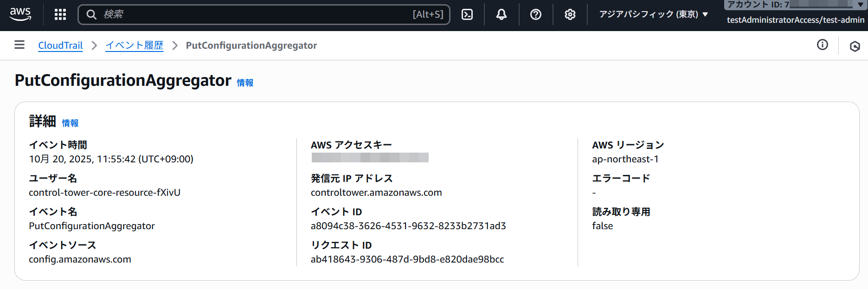Open 情報 link beside PutConfigurationAggregator title
This screenshot has width=868, height=289.
point(245,83)
